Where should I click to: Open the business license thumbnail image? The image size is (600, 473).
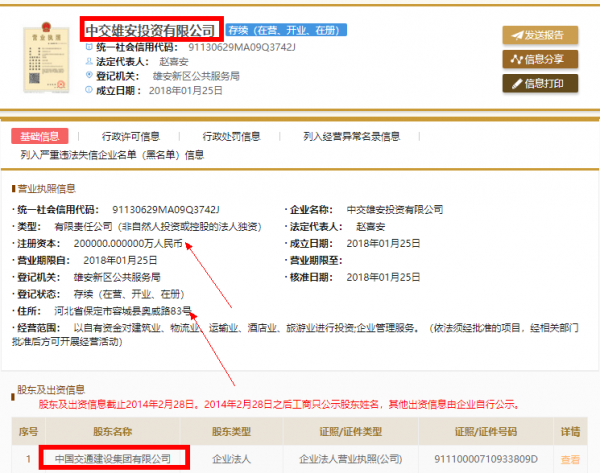tap(46, 57)
